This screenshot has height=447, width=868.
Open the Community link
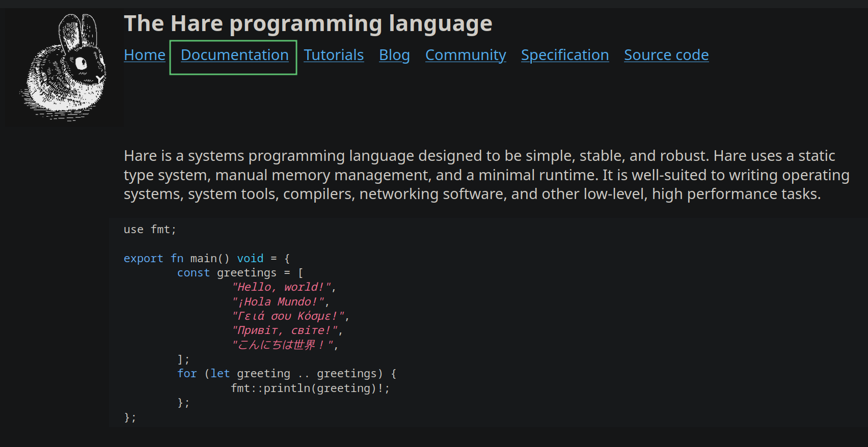coord(466,55)
